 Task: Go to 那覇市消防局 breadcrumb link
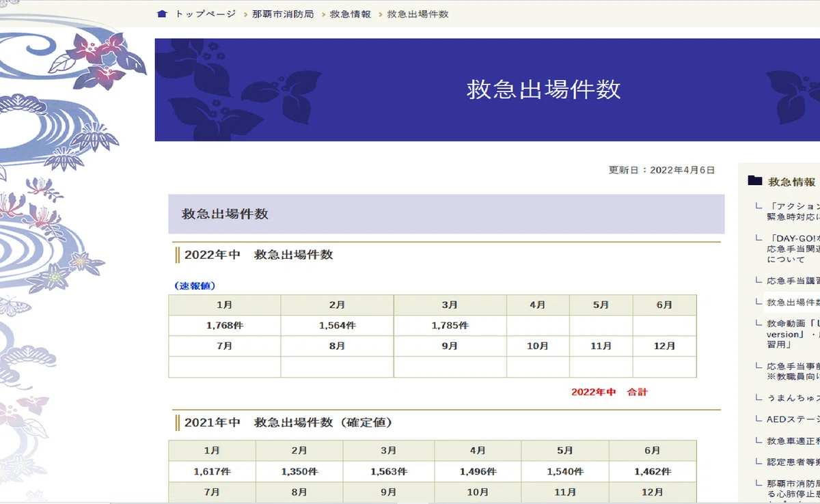[282, 14]
